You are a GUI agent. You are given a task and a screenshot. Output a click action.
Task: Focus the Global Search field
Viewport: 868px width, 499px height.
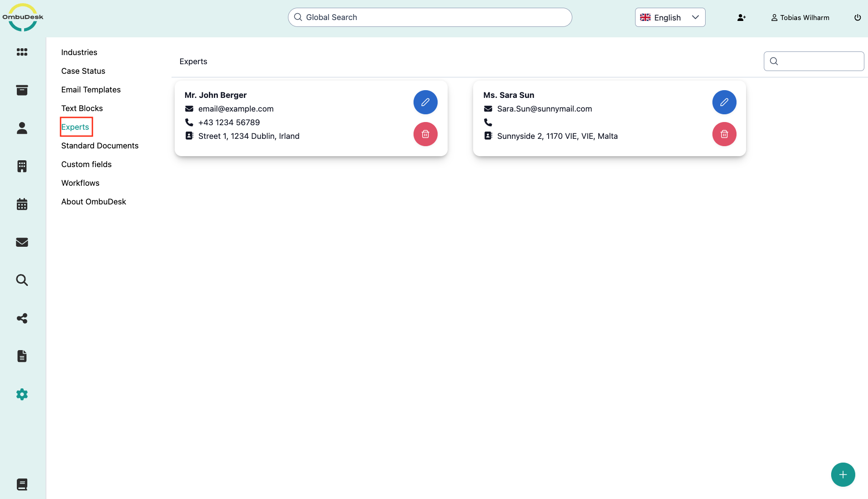430,17
